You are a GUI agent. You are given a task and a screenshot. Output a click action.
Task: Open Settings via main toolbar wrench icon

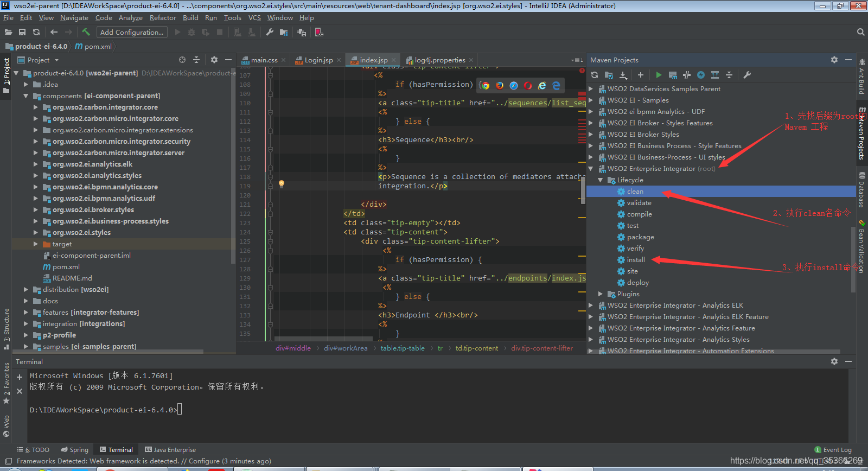(270, 33)
